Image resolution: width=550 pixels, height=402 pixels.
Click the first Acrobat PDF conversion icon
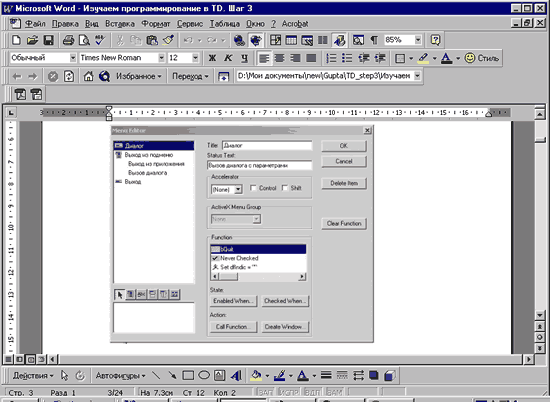click(20, 94)
